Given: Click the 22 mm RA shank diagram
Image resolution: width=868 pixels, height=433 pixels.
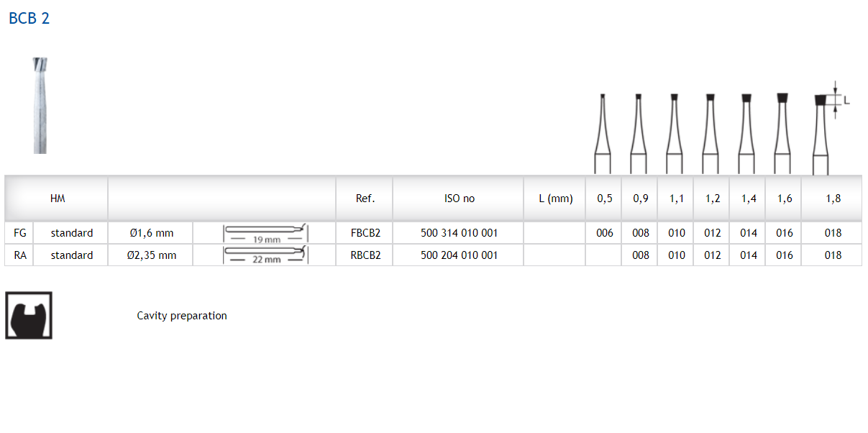Looking at the screenshot, I should coord(265,255).
